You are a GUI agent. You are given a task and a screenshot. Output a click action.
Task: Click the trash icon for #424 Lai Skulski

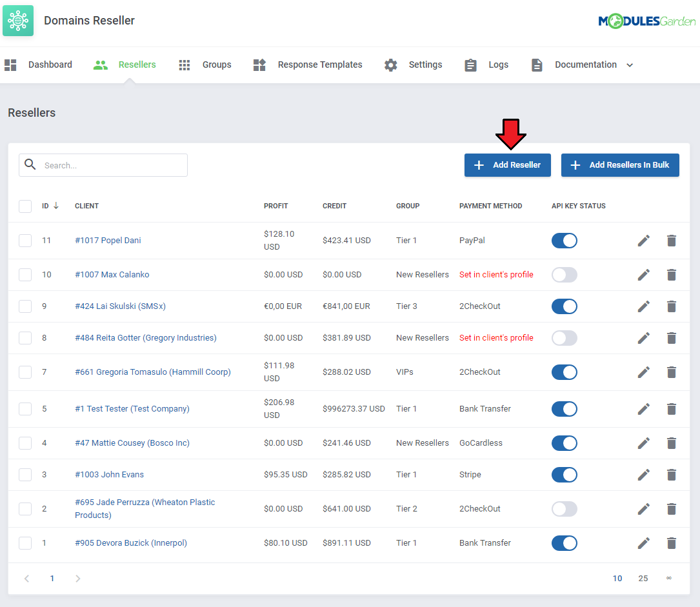pos(672,306)
